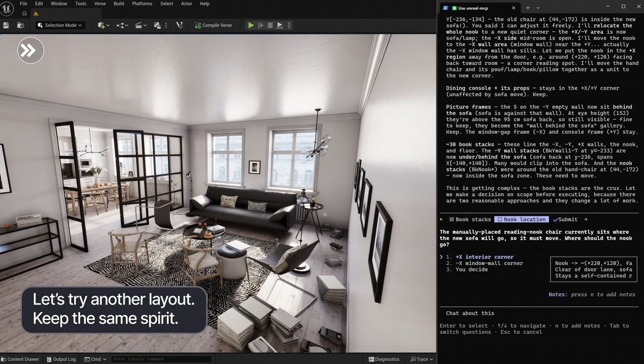Screen dimensions: 644x364
Task: Save the current level with disk icon
Action: [6, 25]
